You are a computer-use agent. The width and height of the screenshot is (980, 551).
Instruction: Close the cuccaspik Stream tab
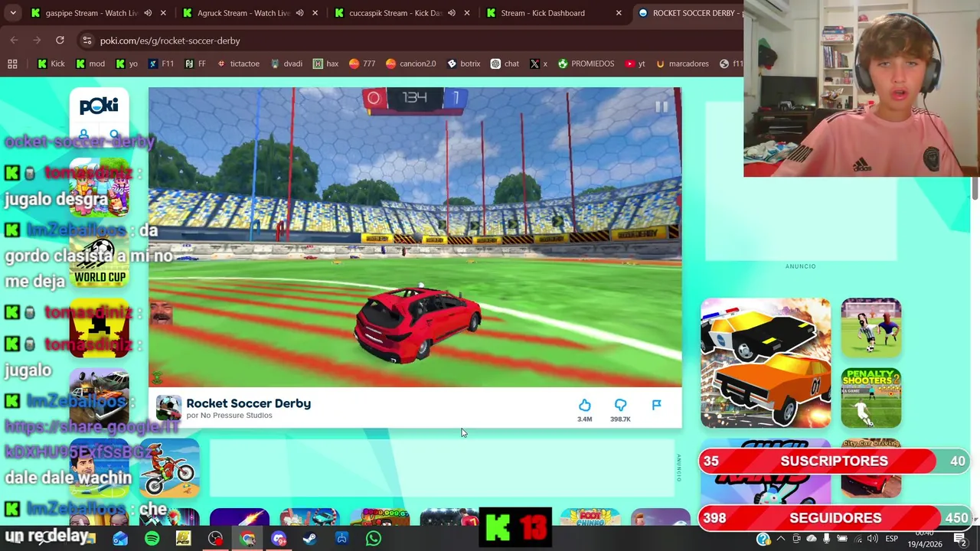tap(466, 13)
